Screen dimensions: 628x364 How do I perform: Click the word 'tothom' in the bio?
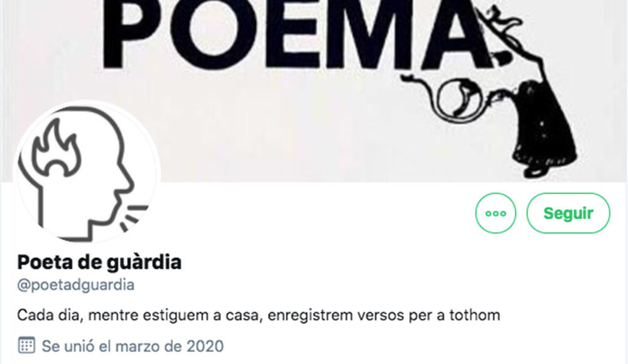475,315
